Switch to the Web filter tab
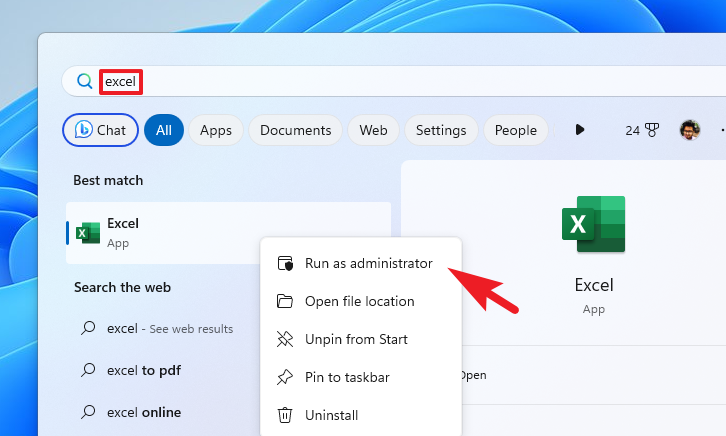Image resolution: width=726 pixels, height=436 pixels. click(373, 130)
